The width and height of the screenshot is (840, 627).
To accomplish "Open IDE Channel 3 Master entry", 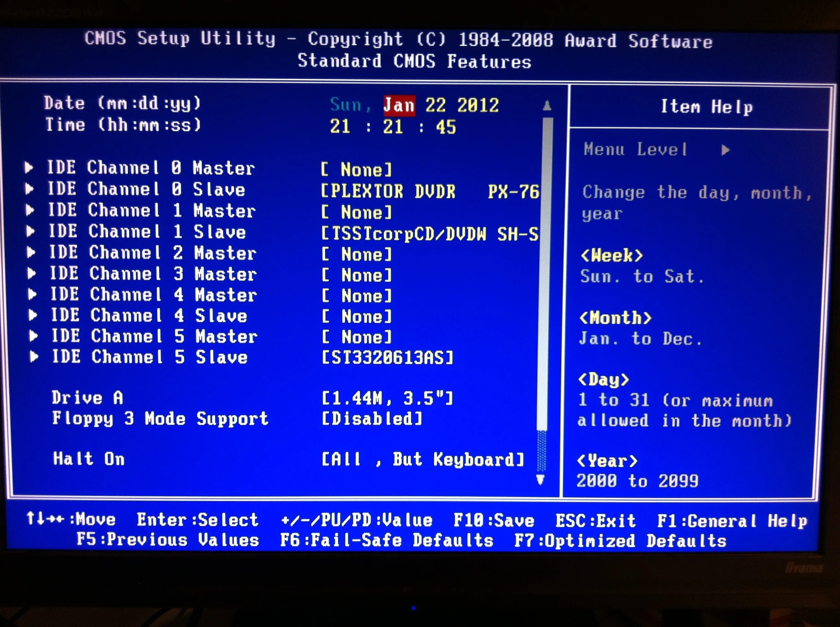I will pos(153,274).
